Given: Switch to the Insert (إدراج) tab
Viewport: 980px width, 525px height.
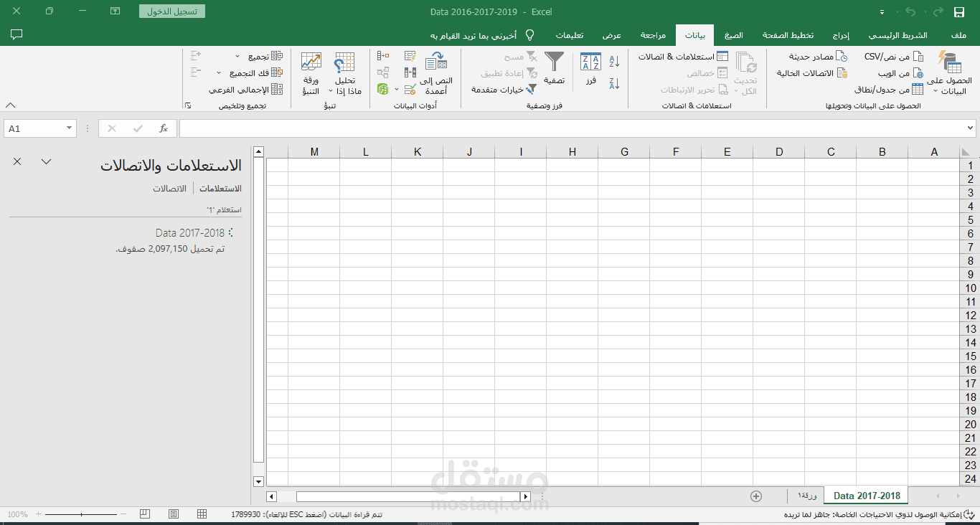Looking at the screenshot, I should (841, 35).
